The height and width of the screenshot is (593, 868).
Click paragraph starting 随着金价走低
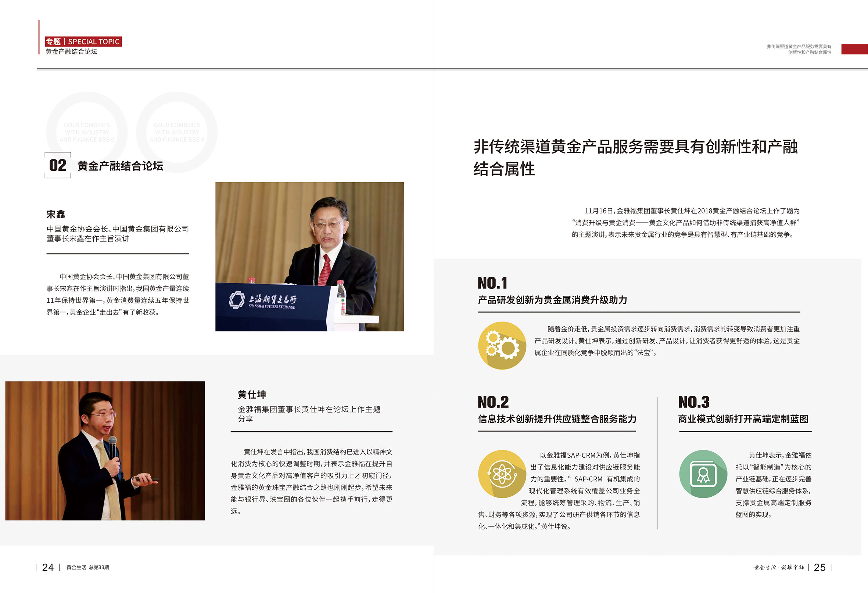pyautogui.click(x=667, y=341)
